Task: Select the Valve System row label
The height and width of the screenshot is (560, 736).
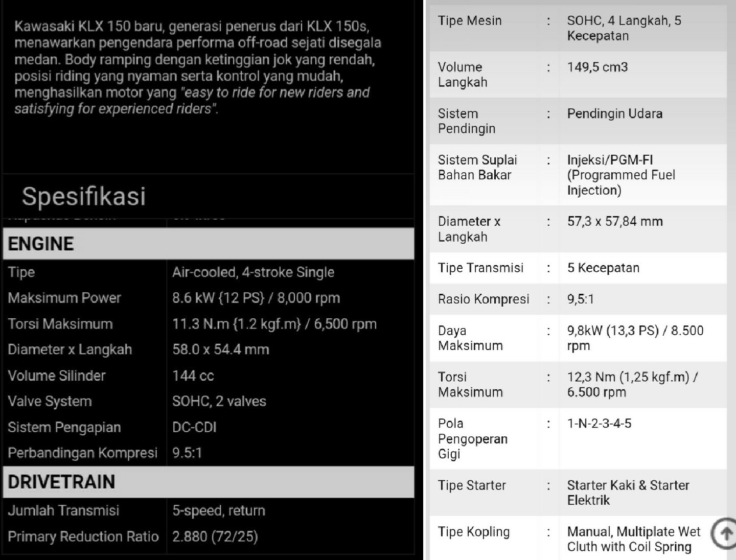Action: pyautogui.click(x=50, y=402)
